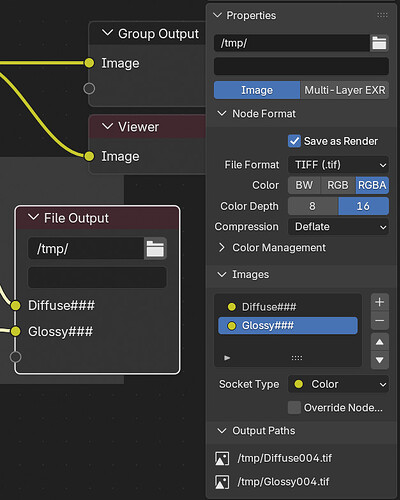Switch to Multi-Layer EXR mode tab
Screen dimensions: 400x500
pyautogui.click(x=345, y=90)
